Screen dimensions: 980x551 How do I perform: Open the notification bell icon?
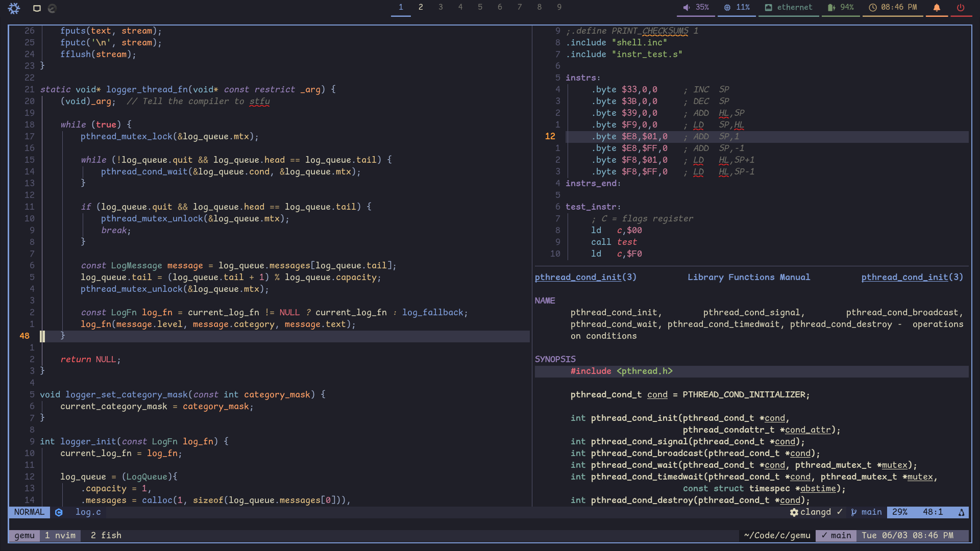pos(937,7)
